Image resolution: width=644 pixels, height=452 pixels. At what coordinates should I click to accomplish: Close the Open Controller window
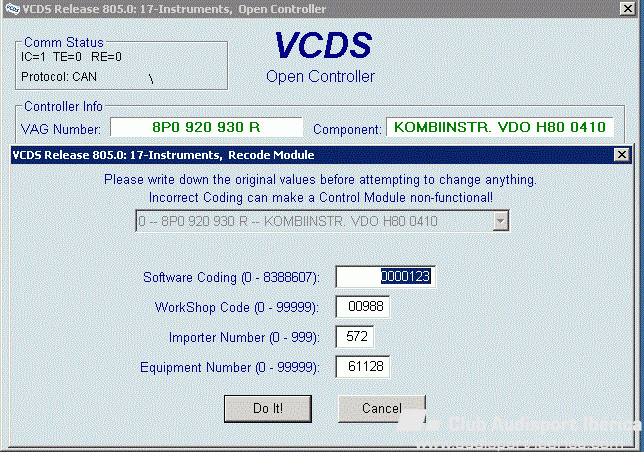click(628, 8)
